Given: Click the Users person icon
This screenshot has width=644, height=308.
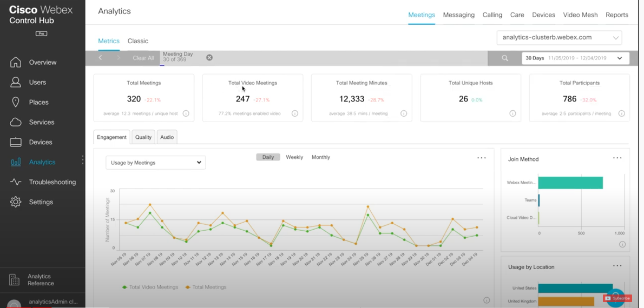Looking at the screenshot, I should (16, 82).
